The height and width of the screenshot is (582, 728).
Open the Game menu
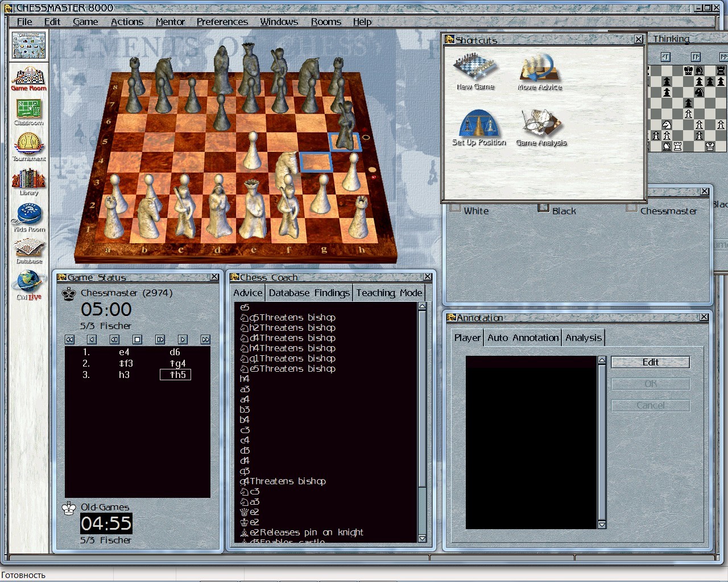85,22
